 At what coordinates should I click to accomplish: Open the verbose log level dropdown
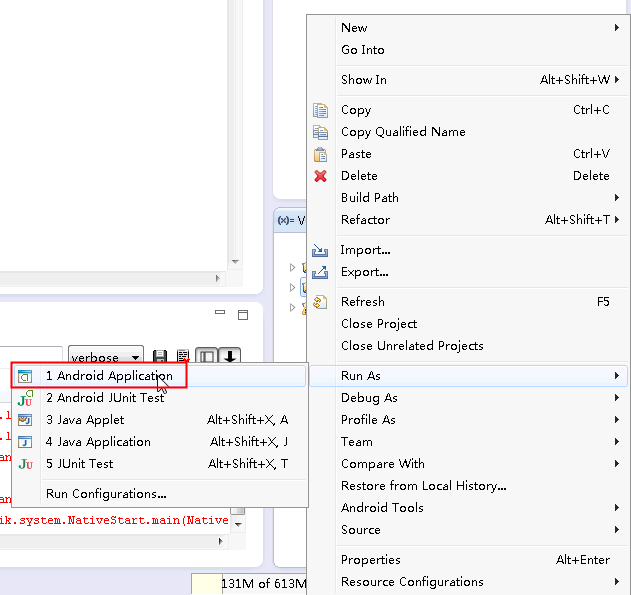(106, 356)
